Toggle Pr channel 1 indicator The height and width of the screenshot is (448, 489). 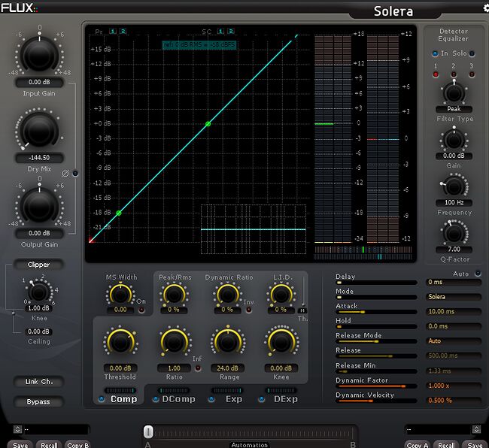113,31
